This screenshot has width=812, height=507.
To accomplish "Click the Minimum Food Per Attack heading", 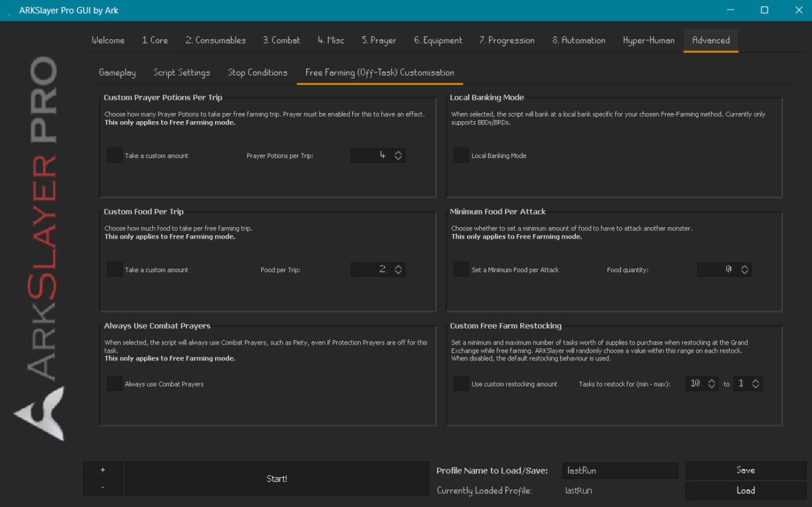I will [x=498, y=212].
